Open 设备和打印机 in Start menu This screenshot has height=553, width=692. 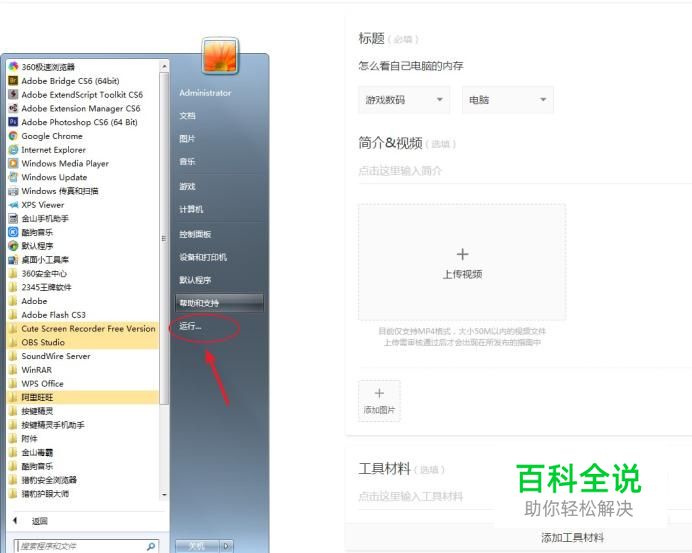tap(203, 257)
